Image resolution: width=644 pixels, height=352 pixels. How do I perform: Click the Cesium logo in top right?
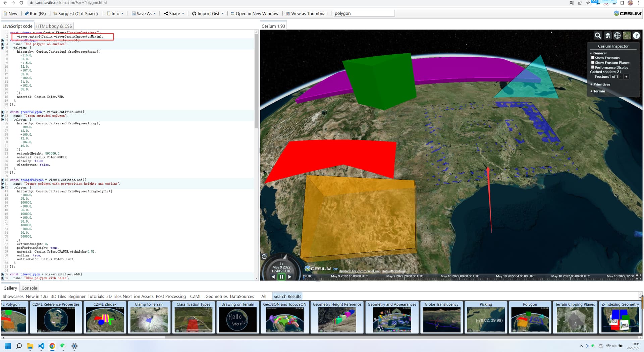628,13
